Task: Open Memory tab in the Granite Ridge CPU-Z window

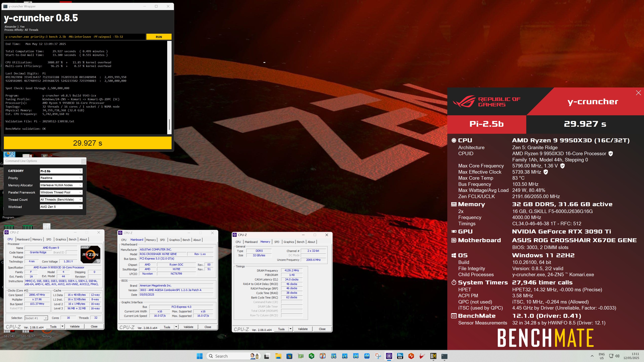Action: (x=37, y=239)
